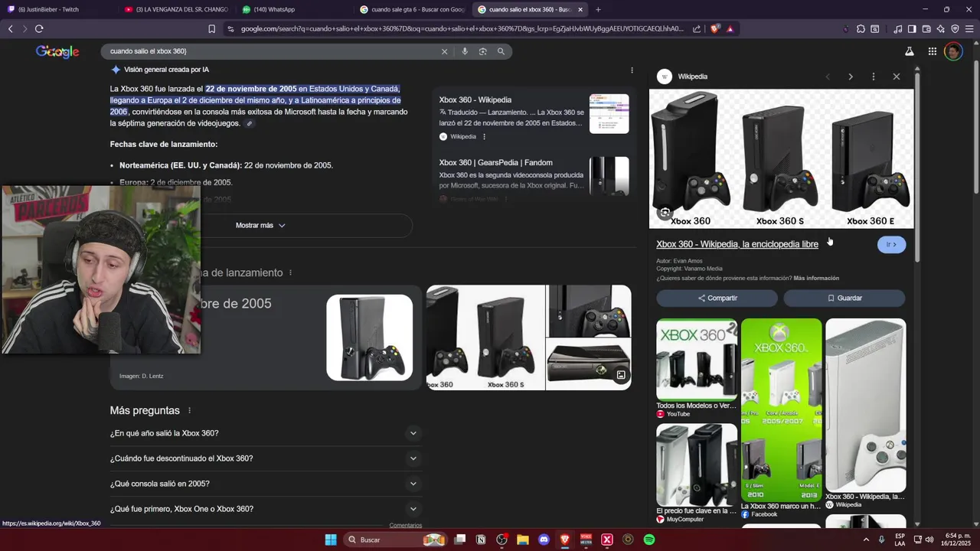
Task: Click Brave Rewards triangle icon
Action: pos(730,29)
